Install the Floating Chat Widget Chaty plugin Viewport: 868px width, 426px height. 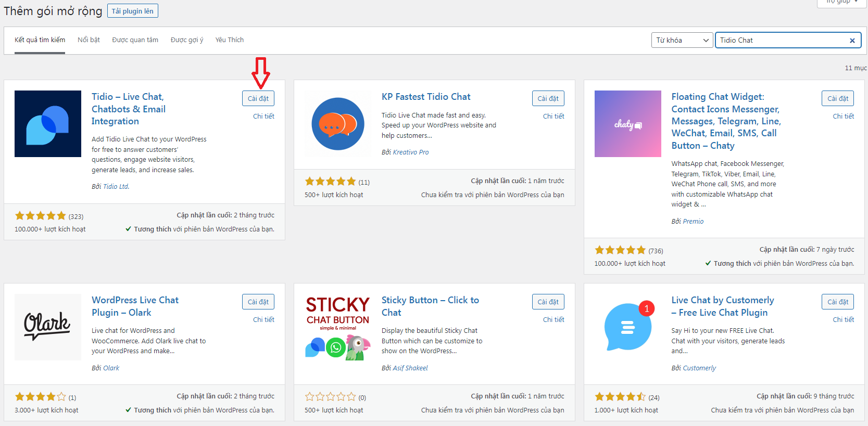coord(838,98)
